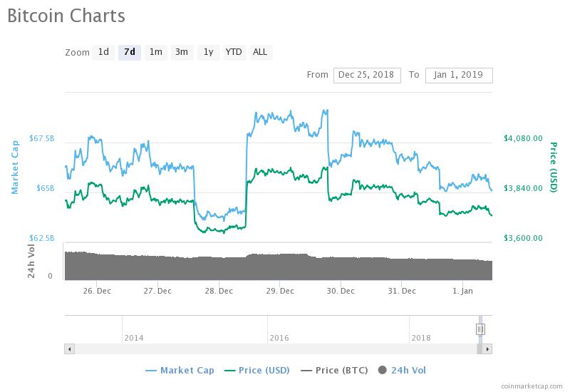The width and height of the screenshot is (570, 392).
Task: Toggle Market Cap series in legend
Action: click(180, 370)
